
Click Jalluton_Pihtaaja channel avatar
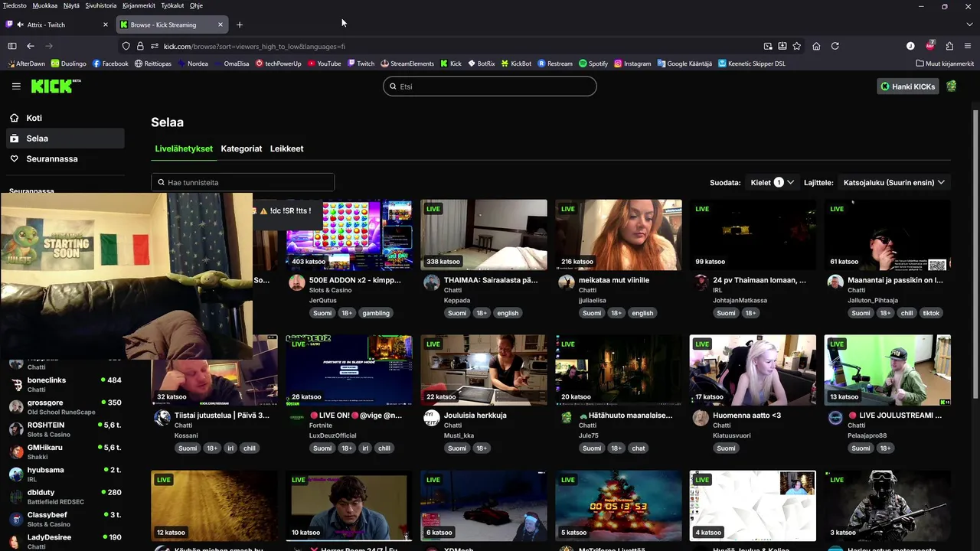[835, 282]
